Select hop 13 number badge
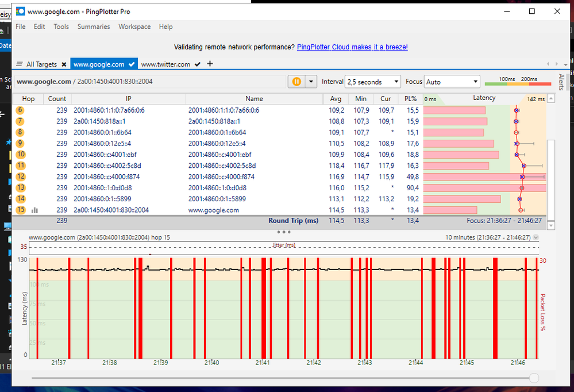 21,187
